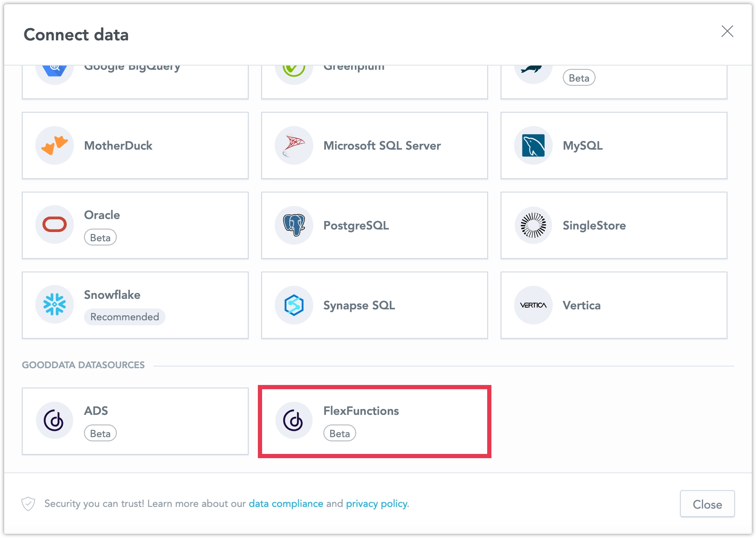The height and width of the screenshot is (538, 756).
Task: Click the Beta badge under ADS
Action: pyautogui.click(x=100, y=433)
